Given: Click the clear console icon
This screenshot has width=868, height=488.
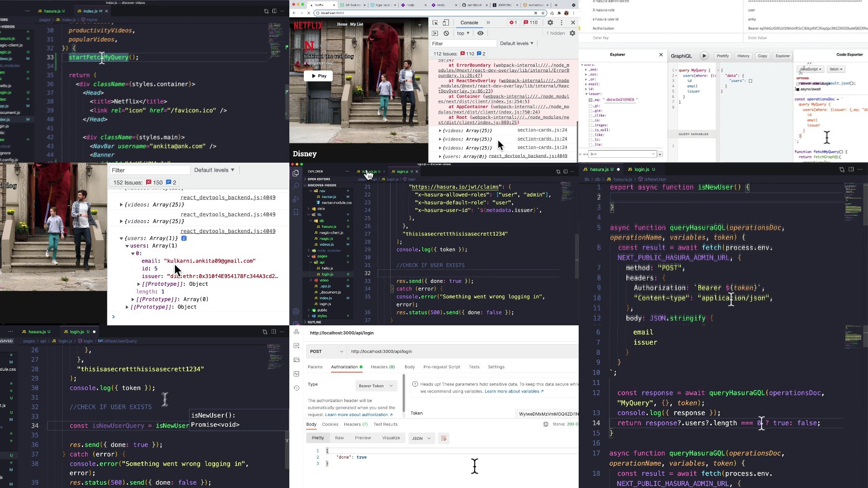Looking at the screenshot, I should [x=446, y=33].
